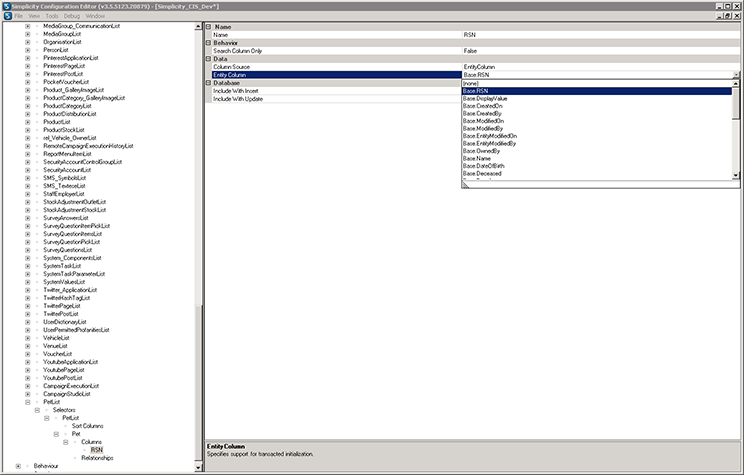Click the tree panel scroll down arrow
This screenshot has height=475, width=744.
click(x=198, y=468)
